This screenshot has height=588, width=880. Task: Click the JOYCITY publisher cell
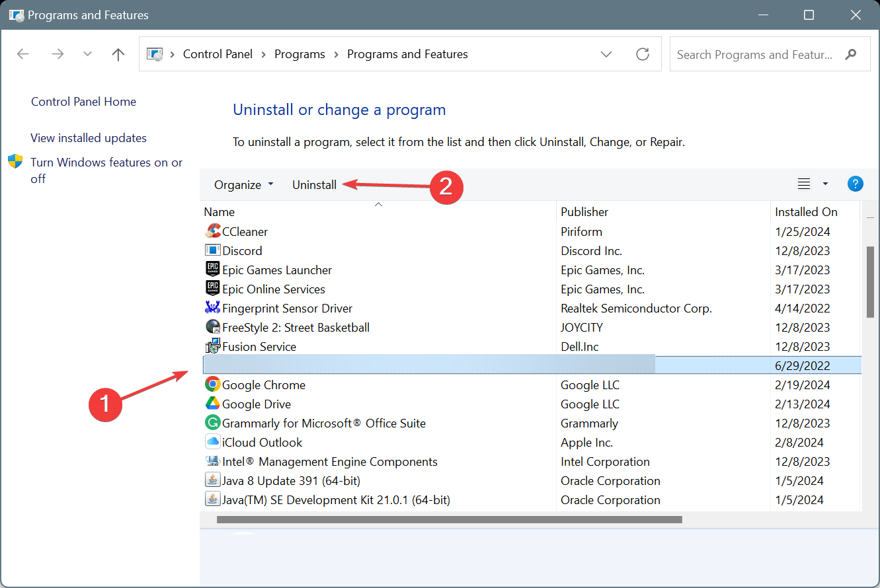582,327
